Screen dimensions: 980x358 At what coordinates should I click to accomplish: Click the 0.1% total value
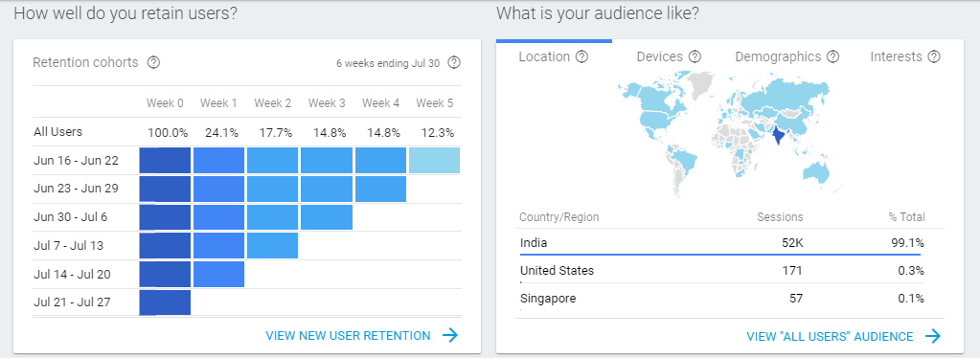[911, 299]
